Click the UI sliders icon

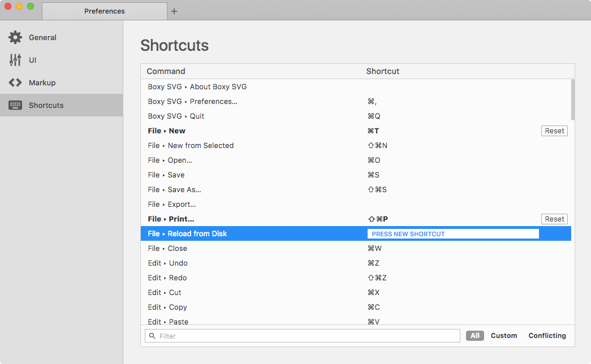[x=15, y=60]
